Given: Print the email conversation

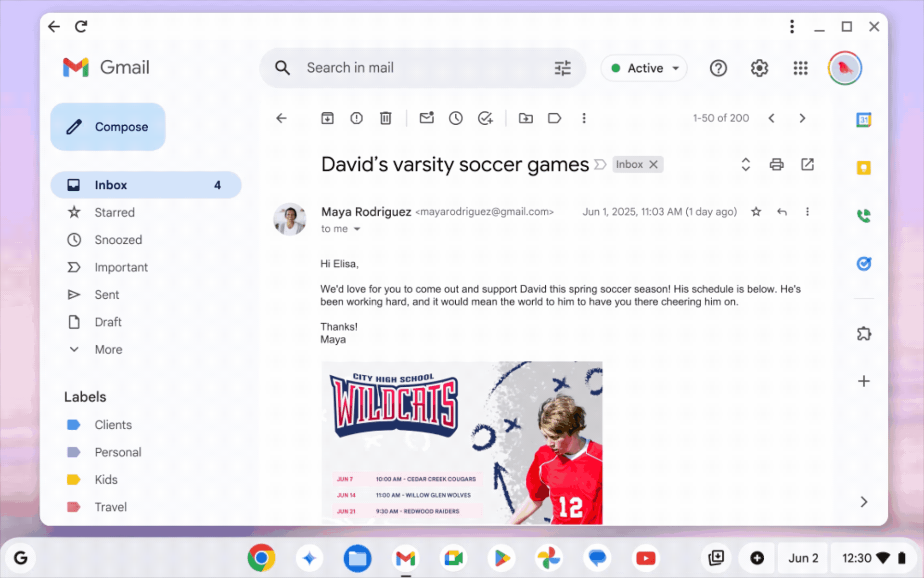Looking at the screenshot, I should 776,165.
